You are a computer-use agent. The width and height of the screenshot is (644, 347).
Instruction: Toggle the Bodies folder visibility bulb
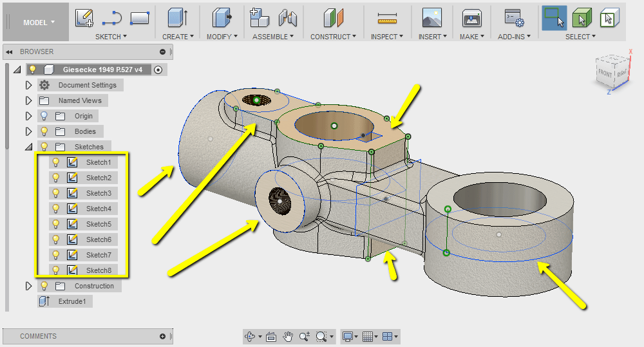(x=44, y=131)
